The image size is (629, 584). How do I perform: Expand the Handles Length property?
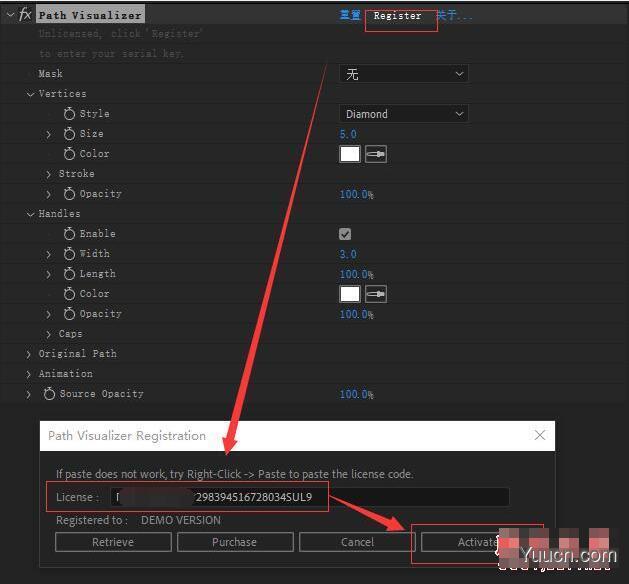point(49,274)
